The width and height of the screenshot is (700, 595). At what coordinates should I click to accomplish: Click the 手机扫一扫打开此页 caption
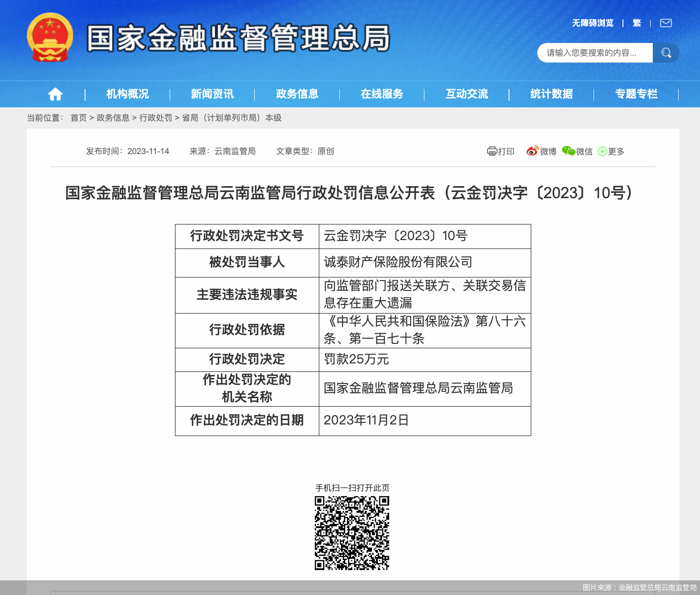[x=352, y=488]
